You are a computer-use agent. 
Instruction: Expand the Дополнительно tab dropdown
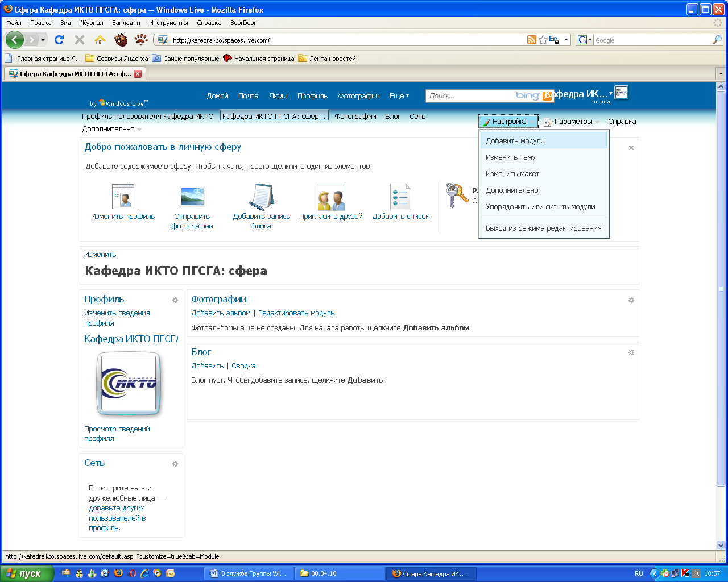[x=111, y=129]
